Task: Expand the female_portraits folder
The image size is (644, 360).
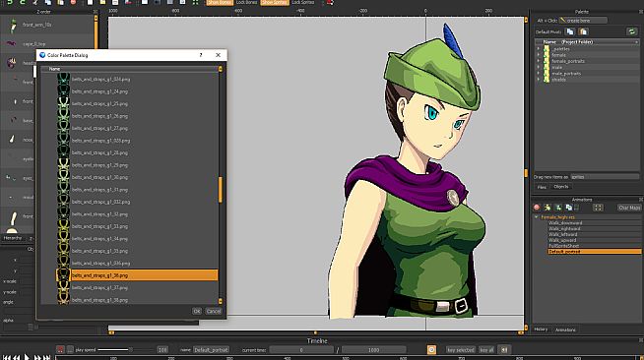Action: pyautogui.click(x=539, y=61)
